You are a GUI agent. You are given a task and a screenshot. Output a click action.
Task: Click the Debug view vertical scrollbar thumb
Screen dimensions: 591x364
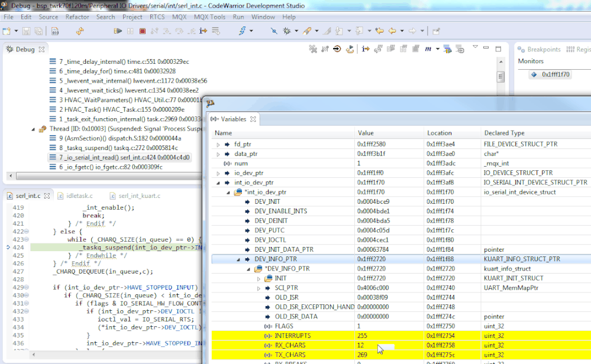point(500,77)
